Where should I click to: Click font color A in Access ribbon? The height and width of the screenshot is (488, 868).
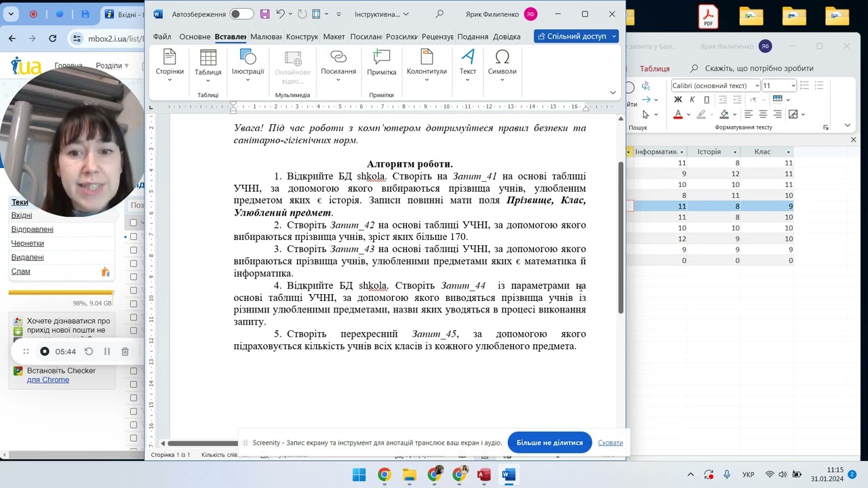[677, 115]
